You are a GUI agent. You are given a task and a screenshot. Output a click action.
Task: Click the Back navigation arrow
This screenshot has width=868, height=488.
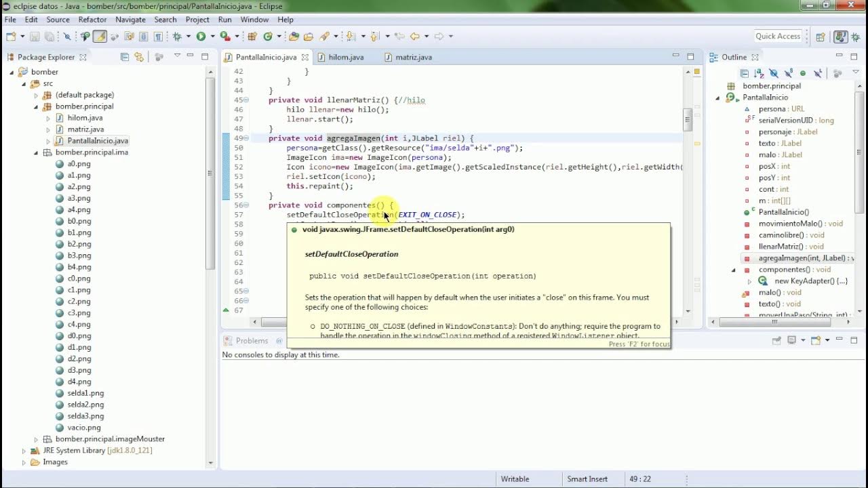point(414,37)
